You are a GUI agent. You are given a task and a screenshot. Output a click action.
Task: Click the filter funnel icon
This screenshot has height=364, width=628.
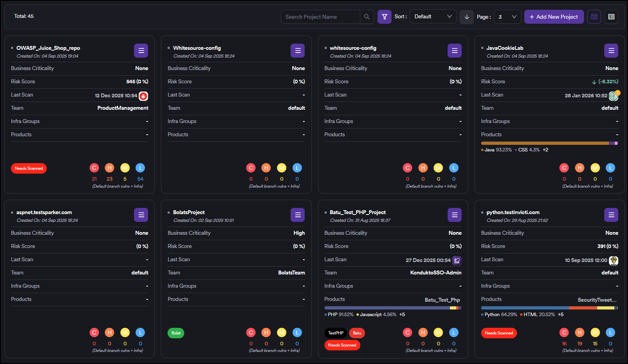click(384, 17)
